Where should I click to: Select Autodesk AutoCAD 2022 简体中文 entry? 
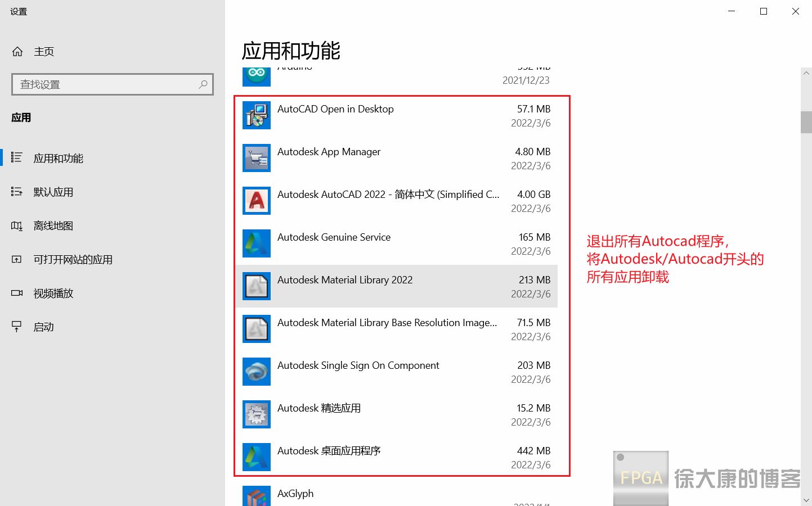point(397,201)
